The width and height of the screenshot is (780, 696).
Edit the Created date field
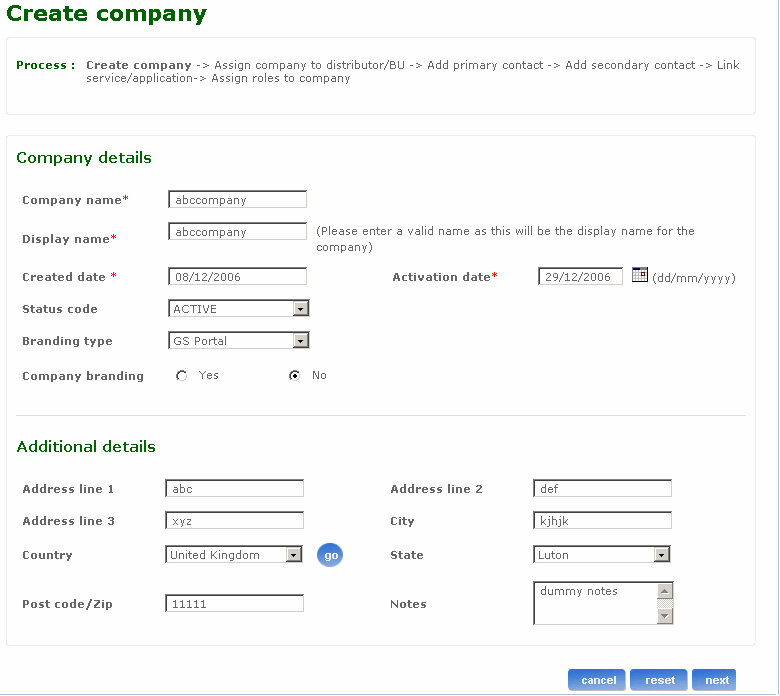coord(238,277)
